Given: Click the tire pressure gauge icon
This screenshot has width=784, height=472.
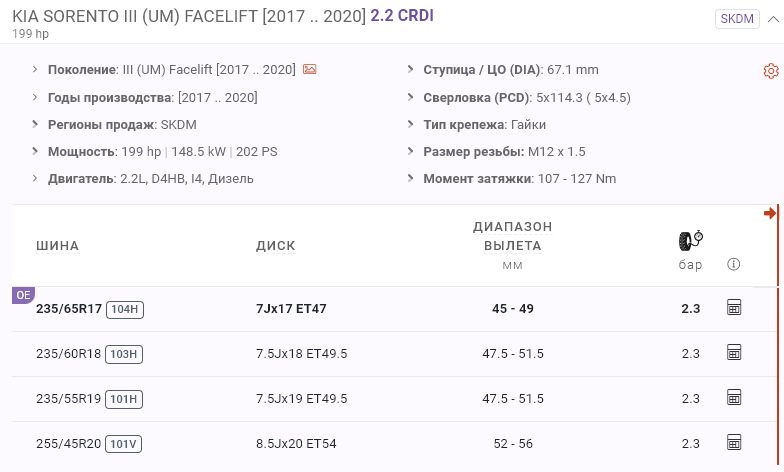Looking at the screenshot, I should [691, 241].
